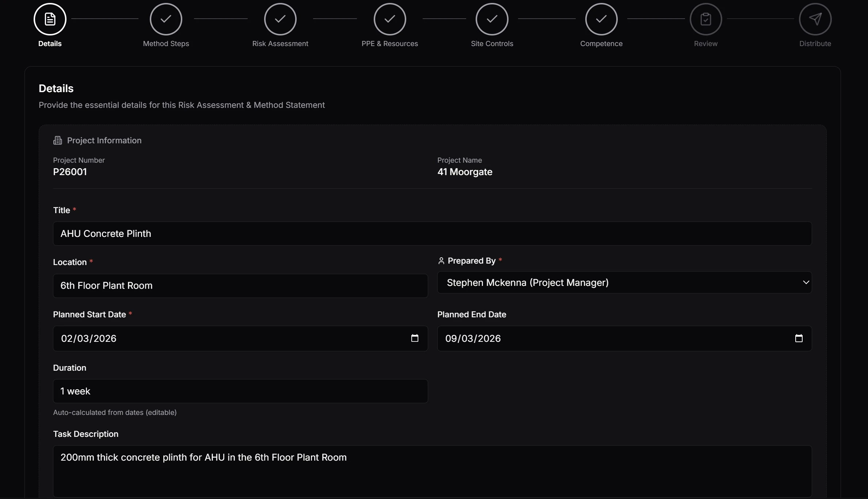
Task: Open the Competence step icon
Action: coord(601,19)
